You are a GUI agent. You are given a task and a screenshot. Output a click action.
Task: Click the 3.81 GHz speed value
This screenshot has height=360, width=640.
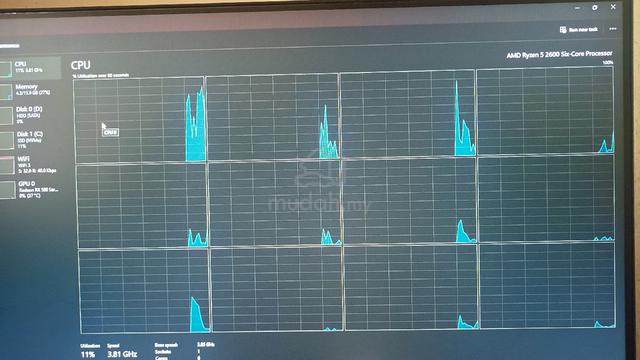click(x=122, y=354)
